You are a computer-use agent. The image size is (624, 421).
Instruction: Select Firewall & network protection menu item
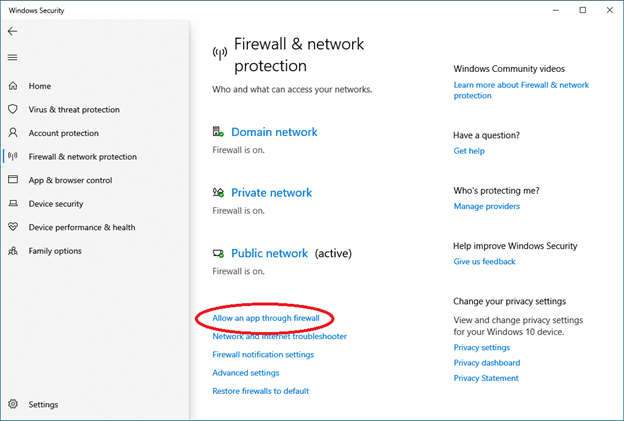tap(82, 157)
